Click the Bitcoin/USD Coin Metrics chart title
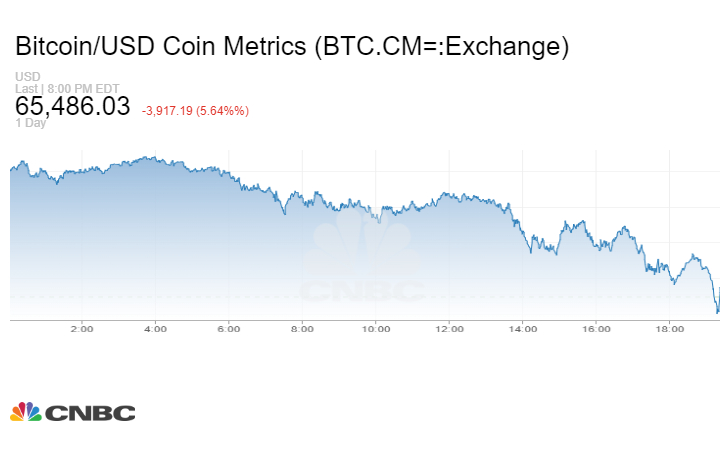The height and width of the screenshot is (450, 720). point(292,46)
